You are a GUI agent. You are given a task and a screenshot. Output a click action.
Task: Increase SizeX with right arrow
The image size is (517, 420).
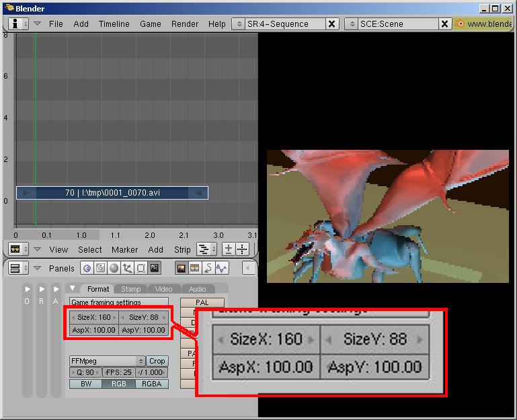coord(114,317)
